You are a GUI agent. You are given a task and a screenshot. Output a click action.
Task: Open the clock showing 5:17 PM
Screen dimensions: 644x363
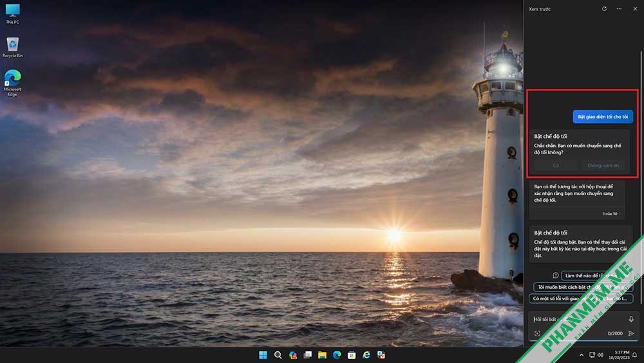click(619, 355)
